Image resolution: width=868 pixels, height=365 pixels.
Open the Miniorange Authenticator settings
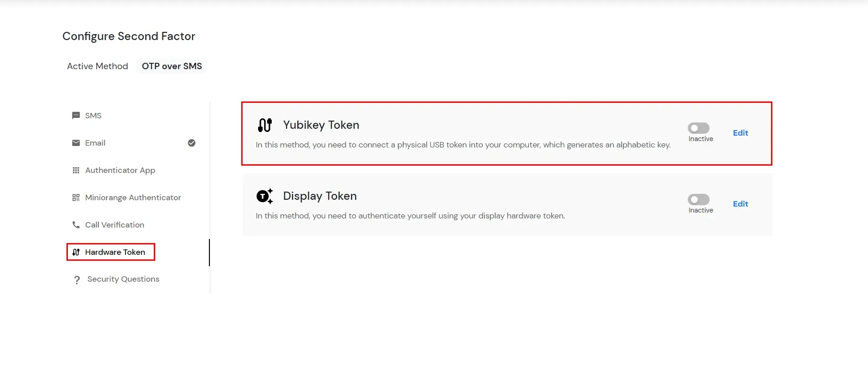click(133, 198)
